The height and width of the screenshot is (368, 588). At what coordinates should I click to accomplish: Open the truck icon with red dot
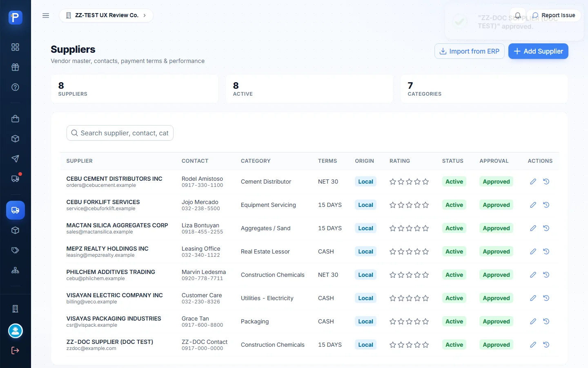coord(16,179)
